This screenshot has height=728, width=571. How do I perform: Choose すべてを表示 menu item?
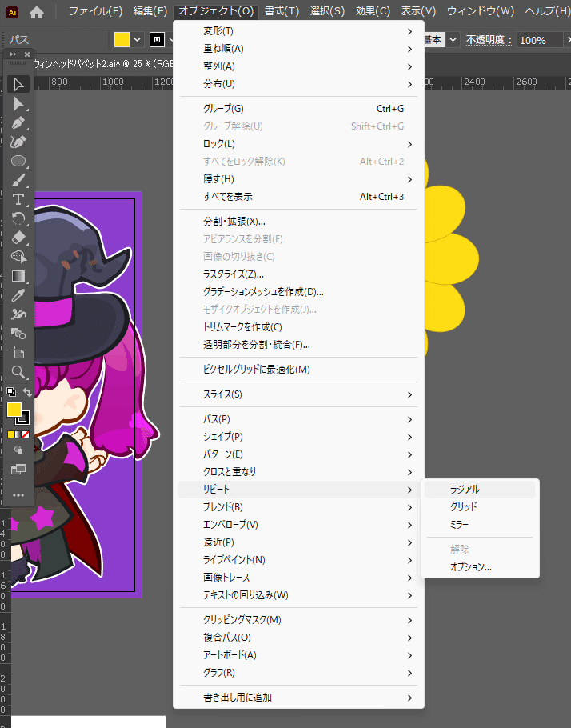click(298, 197)
